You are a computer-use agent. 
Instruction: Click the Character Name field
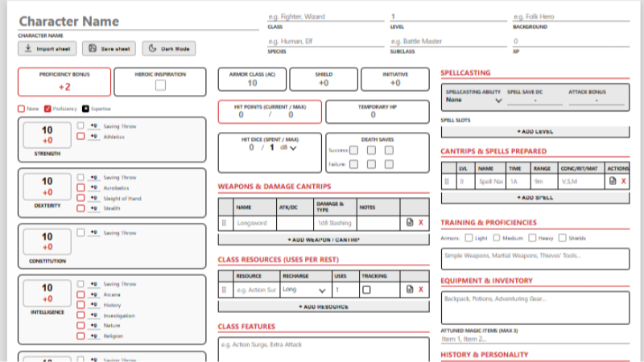(x=138, y=22)
